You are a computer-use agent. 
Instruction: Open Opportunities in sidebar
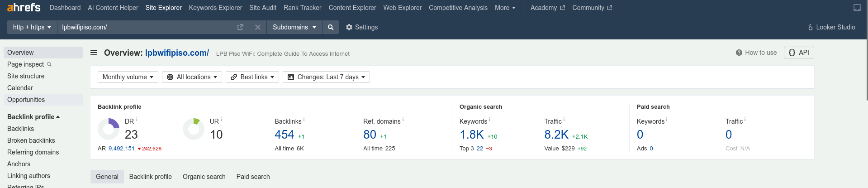coord(43,100)
